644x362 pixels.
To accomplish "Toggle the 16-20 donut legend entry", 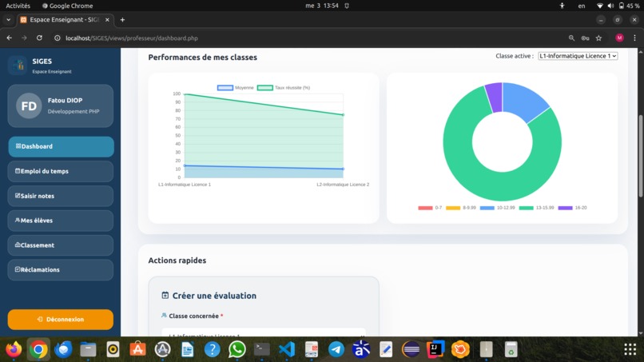I will 573,208.
